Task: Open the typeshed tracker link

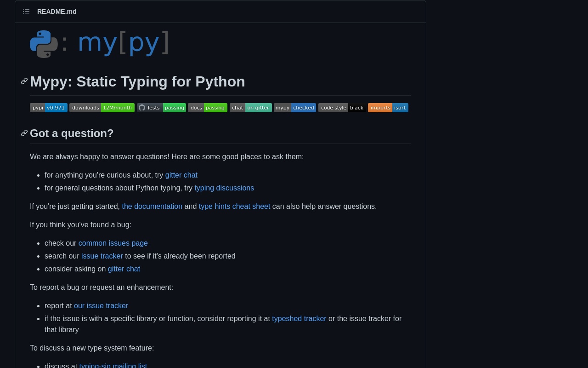Action: point(299,319)
